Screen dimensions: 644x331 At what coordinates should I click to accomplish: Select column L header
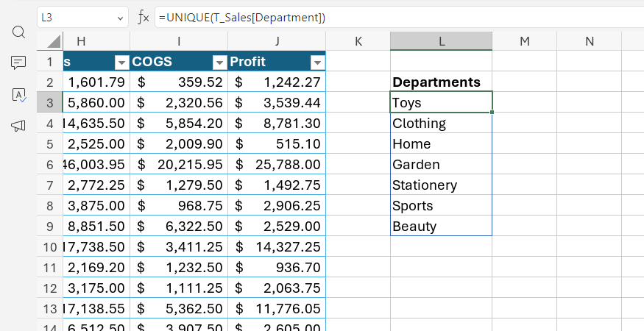(x=442, y=41)
